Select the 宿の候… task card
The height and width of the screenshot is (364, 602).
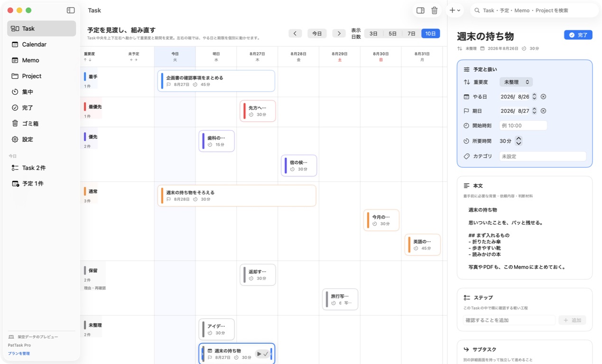click(299, 165)
